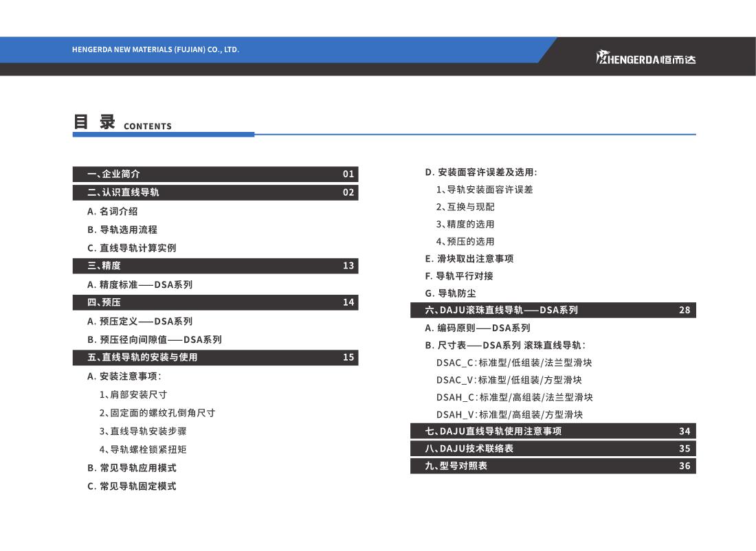Select the A. 名词介绍 entry

[112, 212]
